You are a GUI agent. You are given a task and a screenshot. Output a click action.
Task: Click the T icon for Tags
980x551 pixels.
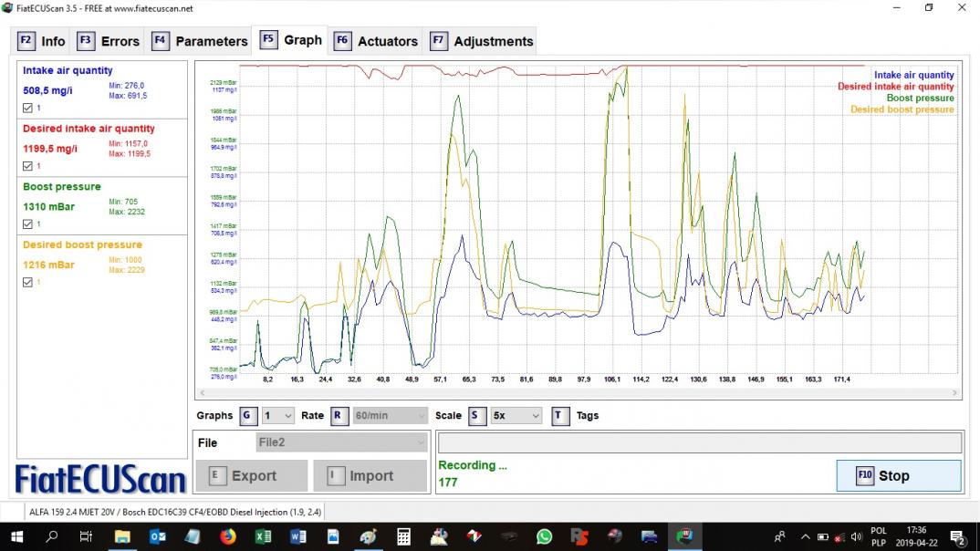560,416
